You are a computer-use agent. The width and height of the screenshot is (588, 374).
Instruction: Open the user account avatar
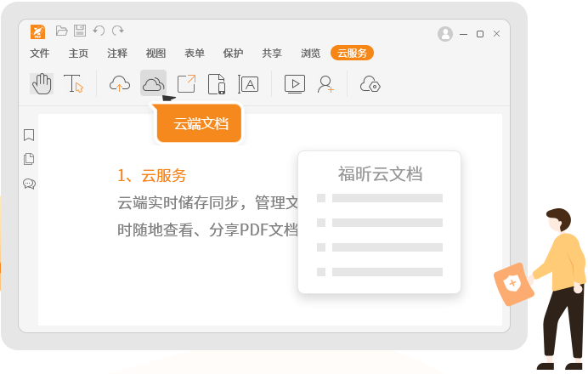click(x=445, y=34)
